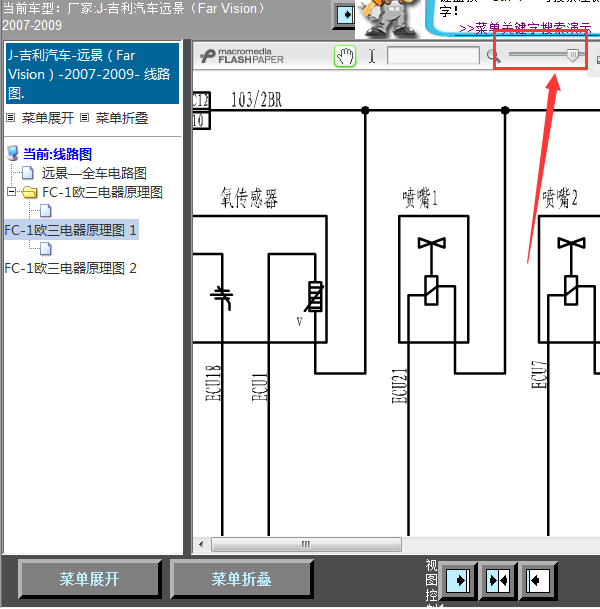Click the 喷嘴2 label in diagram
Viewport: 600px width, 609px height.
click(560, 198)
